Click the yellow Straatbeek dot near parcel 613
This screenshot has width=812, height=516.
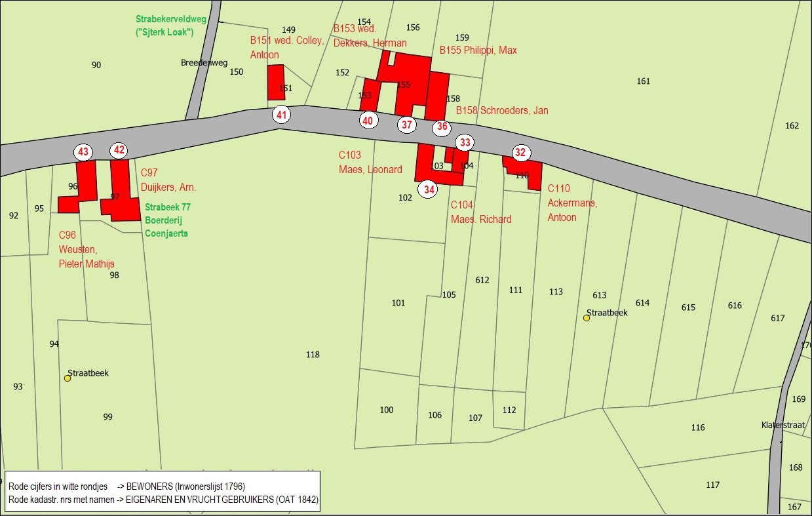click(587, 318)
